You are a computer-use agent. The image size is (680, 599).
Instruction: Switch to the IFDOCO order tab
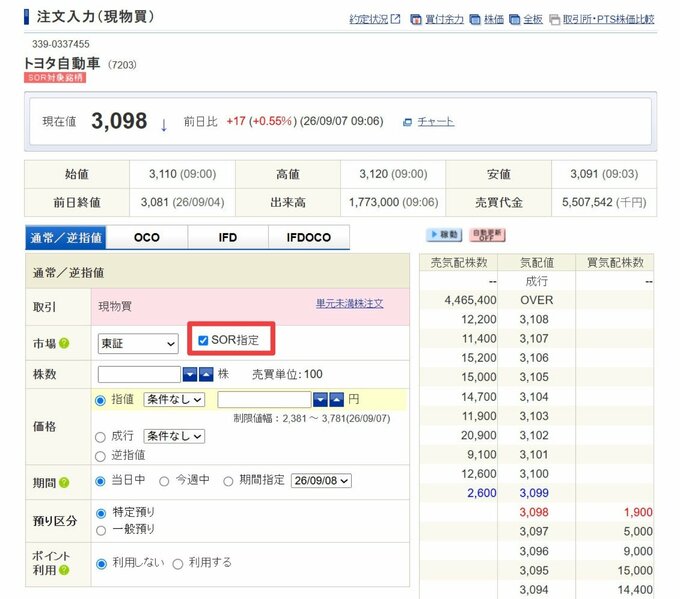pyautogui.click(x=309, y=237)
